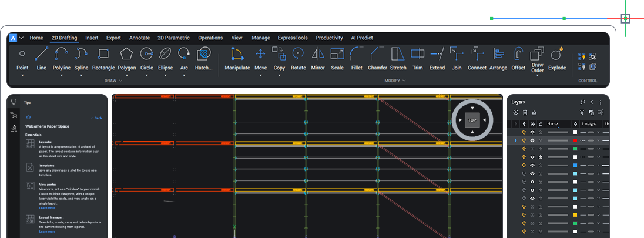Expand the dropdown arrow under Arc
The width and height of the screenshot is (644, 238).
pyautogui.click(x=184, y=76)
